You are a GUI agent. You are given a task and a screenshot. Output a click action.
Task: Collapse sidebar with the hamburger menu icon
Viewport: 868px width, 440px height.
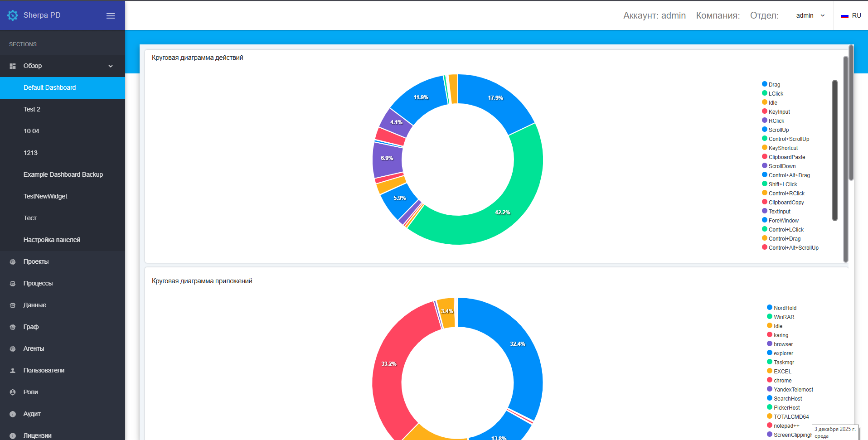pyautogui.click(x=111, y=16)
